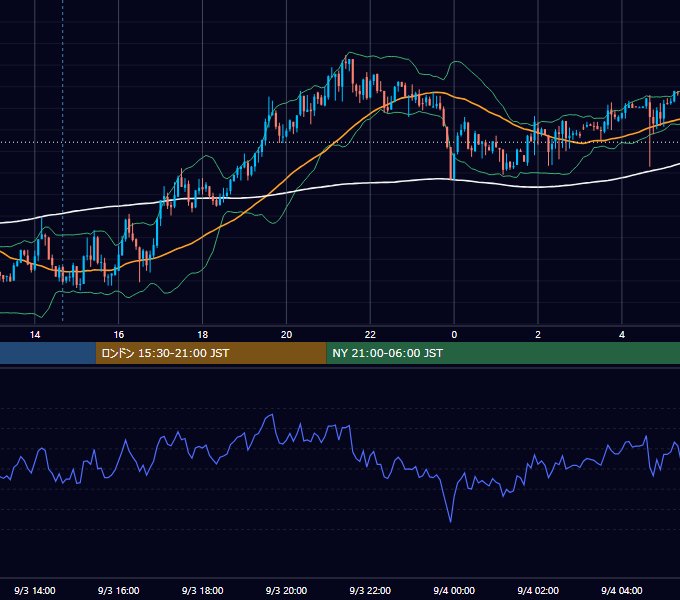Screen dimensions: 680x600
Task: Click the 2 hour label on price chart axis
Action: click(x=538, y=335)
